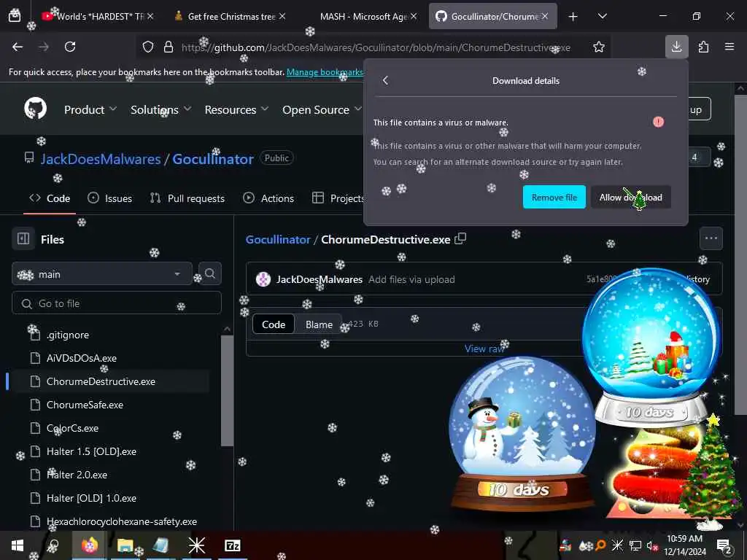The height and width of the screenshot is (560, 747).
Task: Expand the Open Source menu
Action: coord(322,109)
